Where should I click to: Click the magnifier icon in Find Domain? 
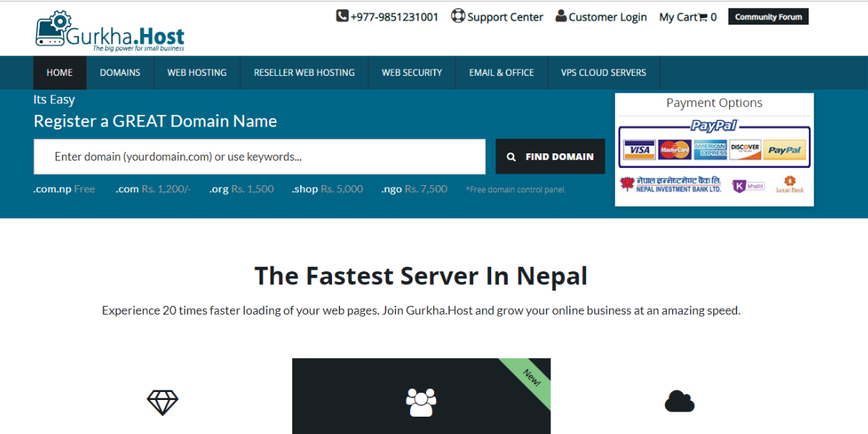[511, 156]
